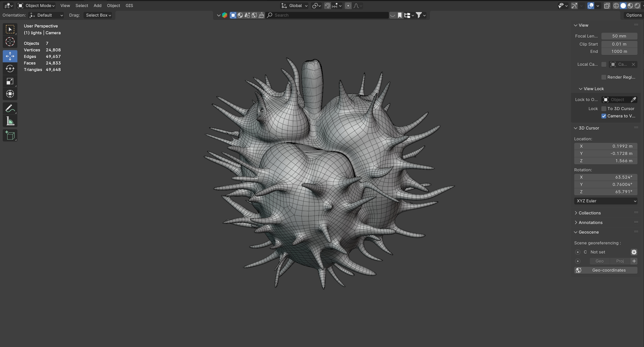This screenshot has height=347, width=644.
Task: Activate the Scale tool
Action: [10, 81]
